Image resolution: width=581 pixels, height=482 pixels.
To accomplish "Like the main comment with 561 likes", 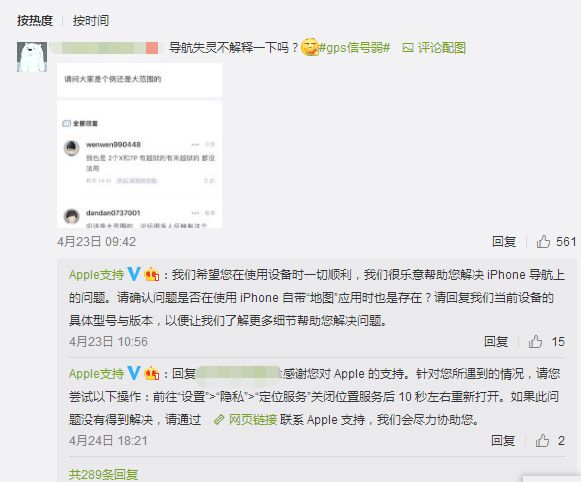I will pos(543,242).
